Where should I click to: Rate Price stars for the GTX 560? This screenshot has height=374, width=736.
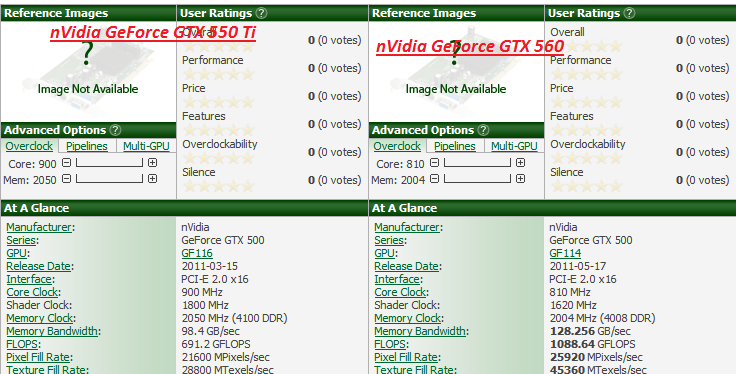tap(586, 102)
